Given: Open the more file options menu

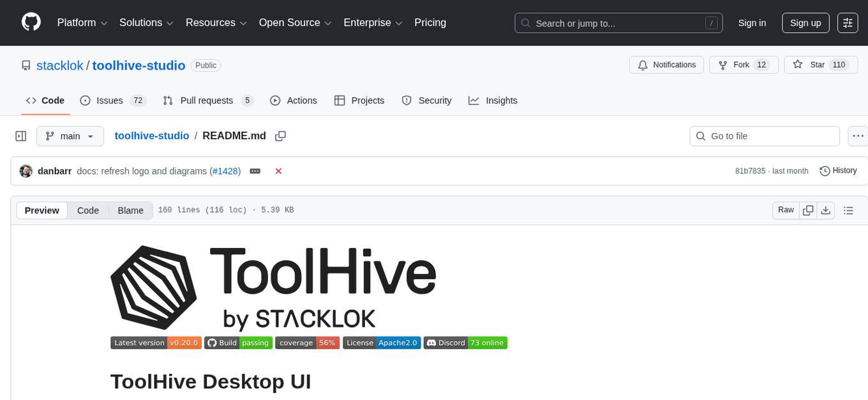Looking at the screenshot, I should [x=858, y=135].
